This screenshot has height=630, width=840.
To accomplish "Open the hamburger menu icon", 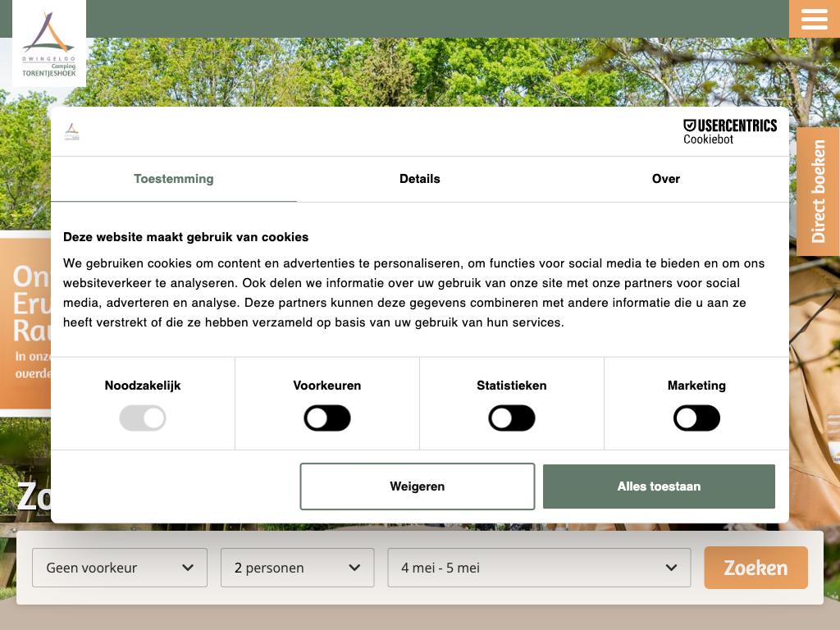I will (814, 19).
